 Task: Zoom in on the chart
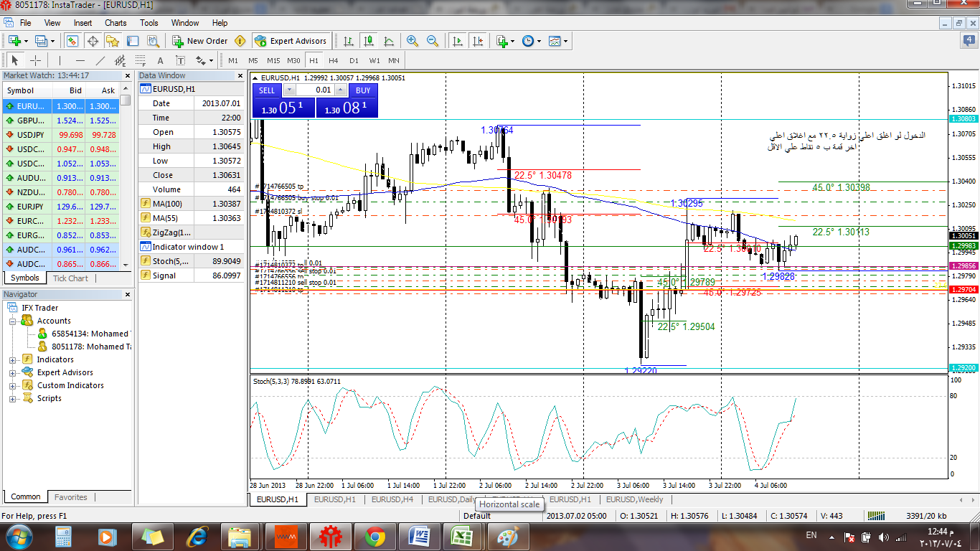[x=412, y=41]
